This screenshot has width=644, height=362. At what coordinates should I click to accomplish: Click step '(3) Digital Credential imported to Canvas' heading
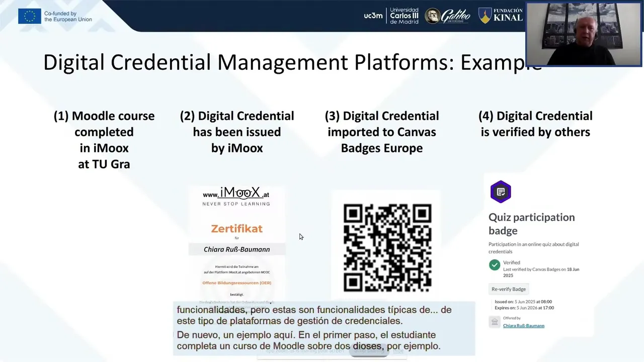(x=382, y=132)
